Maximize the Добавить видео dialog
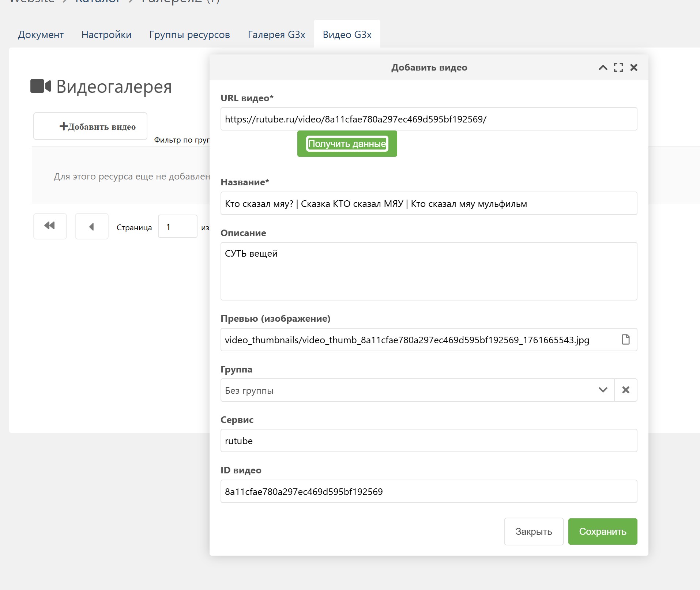This screenshot has height=590, width=700. click(618, 68)
